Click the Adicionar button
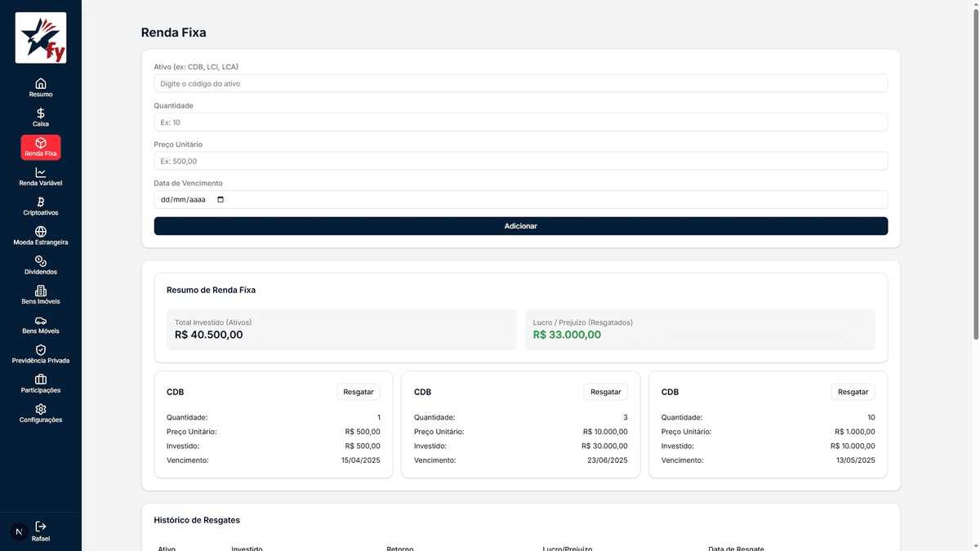980x551 pixels. click(x=520, y=226)
